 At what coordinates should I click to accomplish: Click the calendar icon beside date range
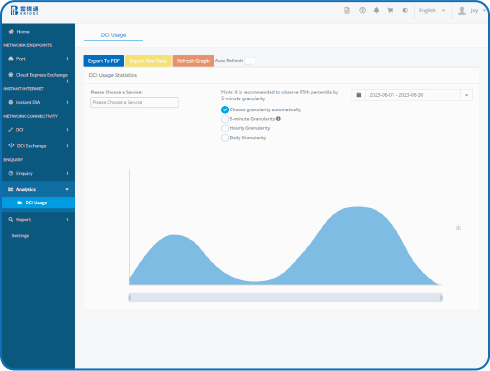(x=359, y=95)
